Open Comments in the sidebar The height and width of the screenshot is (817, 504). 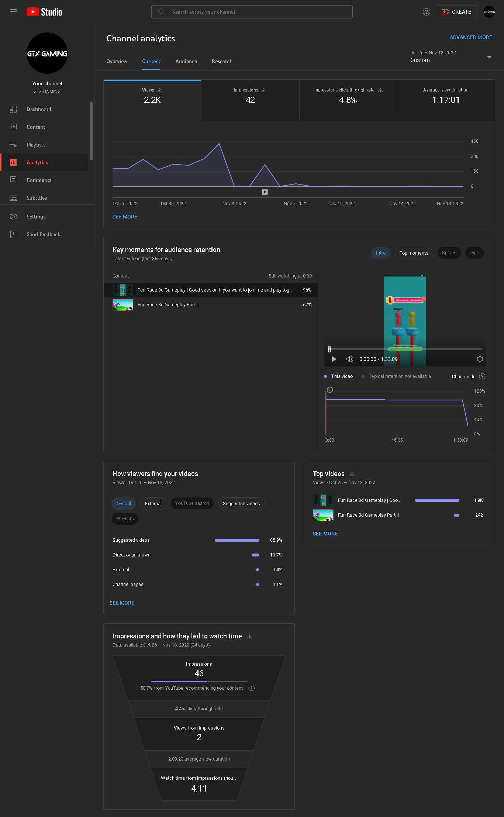pyautogui.click(x=44, y=180)
